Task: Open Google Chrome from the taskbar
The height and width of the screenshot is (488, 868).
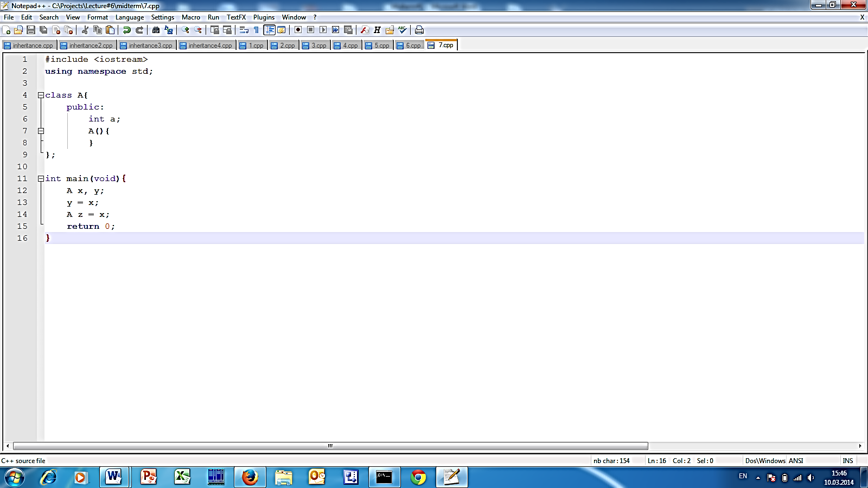Action: click(418, 477)
